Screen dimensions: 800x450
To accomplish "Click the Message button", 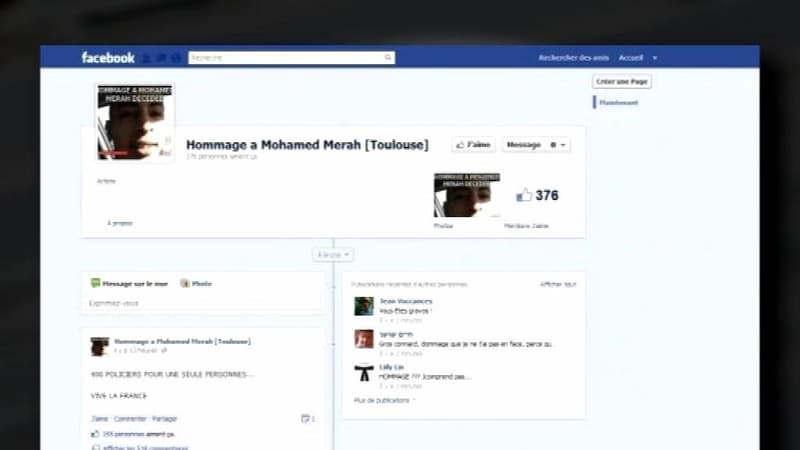I will pyautogui.click(x=523, y=145).
